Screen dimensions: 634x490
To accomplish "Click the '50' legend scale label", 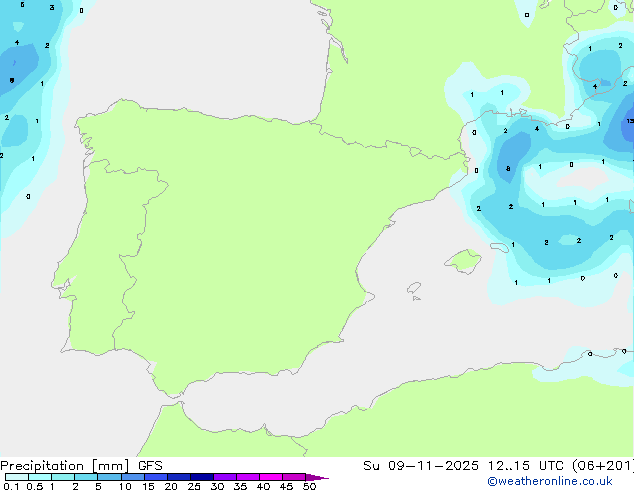I will [309, 486].
